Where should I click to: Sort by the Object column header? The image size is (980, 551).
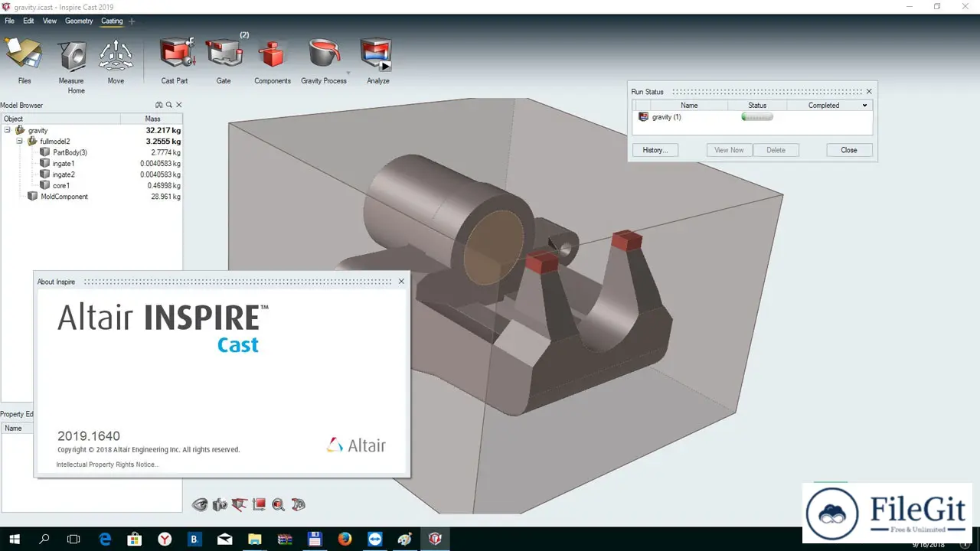click(x=60, y=119)
